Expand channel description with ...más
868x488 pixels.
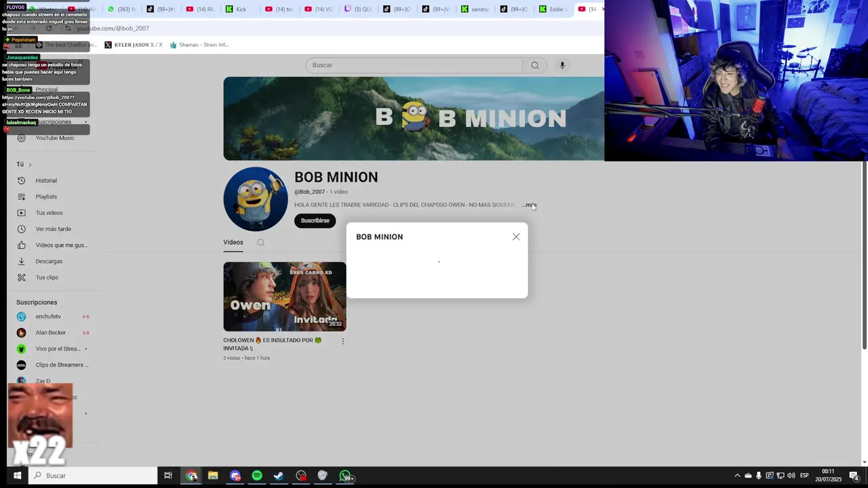click(x=530, y=205)
